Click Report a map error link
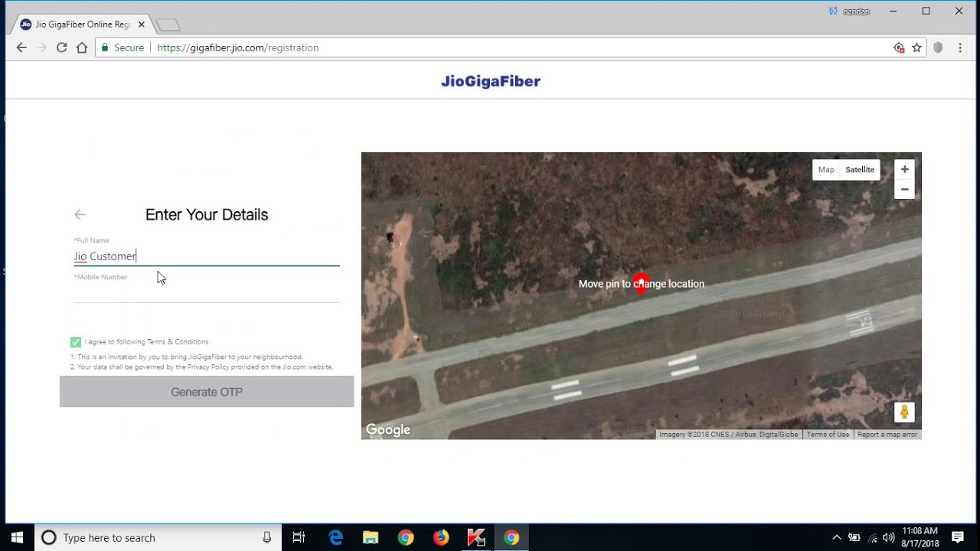 pos(887,435)
